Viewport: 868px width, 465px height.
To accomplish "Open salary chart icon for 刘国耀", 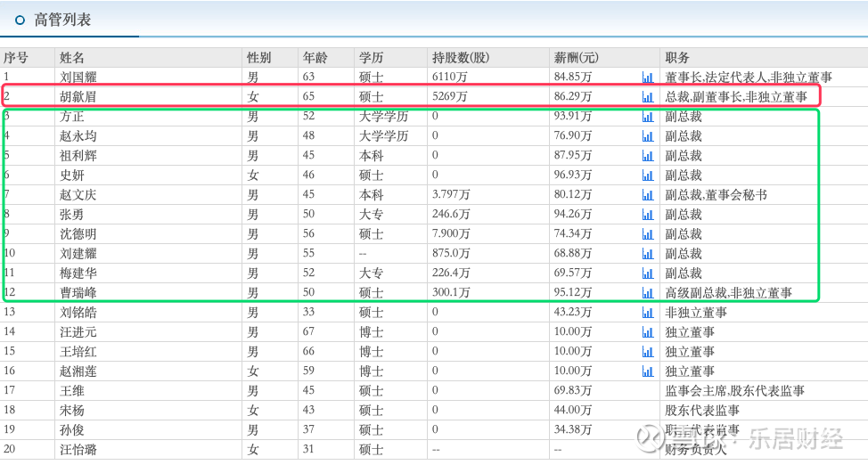I will (647, 77).
